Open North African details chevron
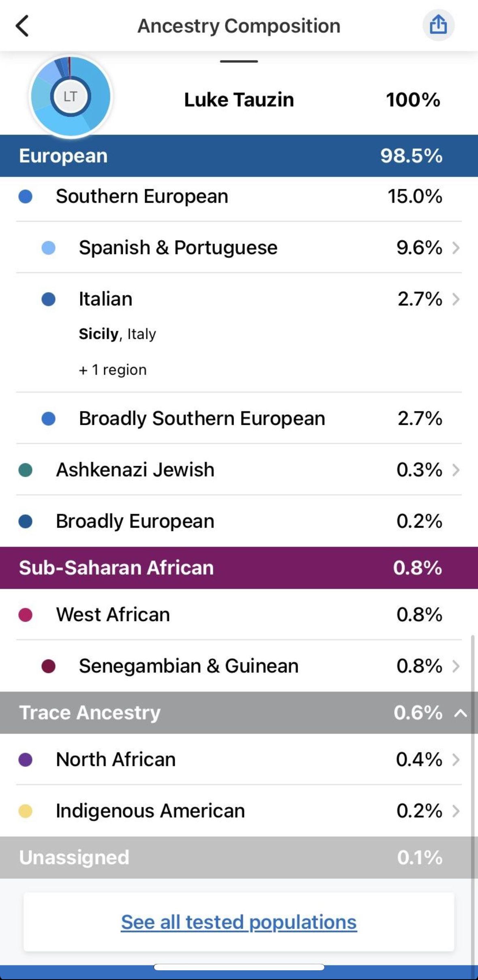Viewport: 478px width, 980px height. [456, 760]
